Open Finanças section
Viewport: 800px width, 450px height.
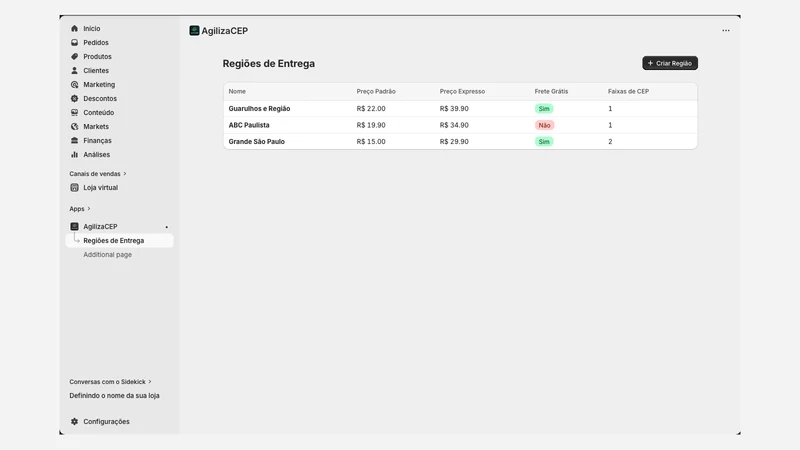(x=97, y=140)
